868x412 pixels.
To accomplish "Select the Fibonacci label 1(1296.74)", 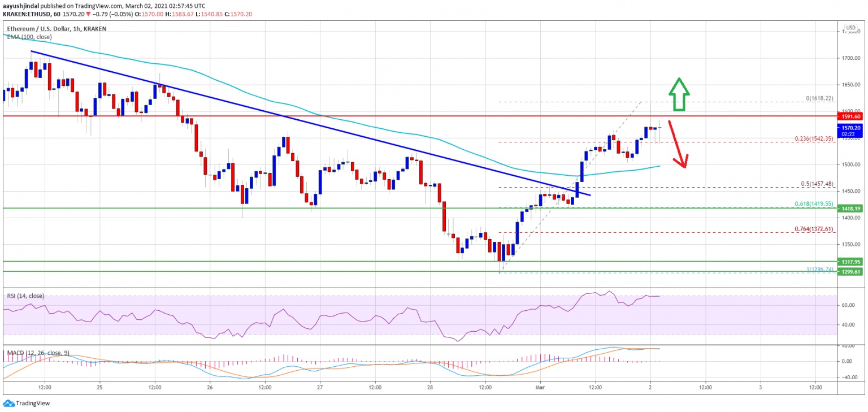I will [x=819, y=270].
